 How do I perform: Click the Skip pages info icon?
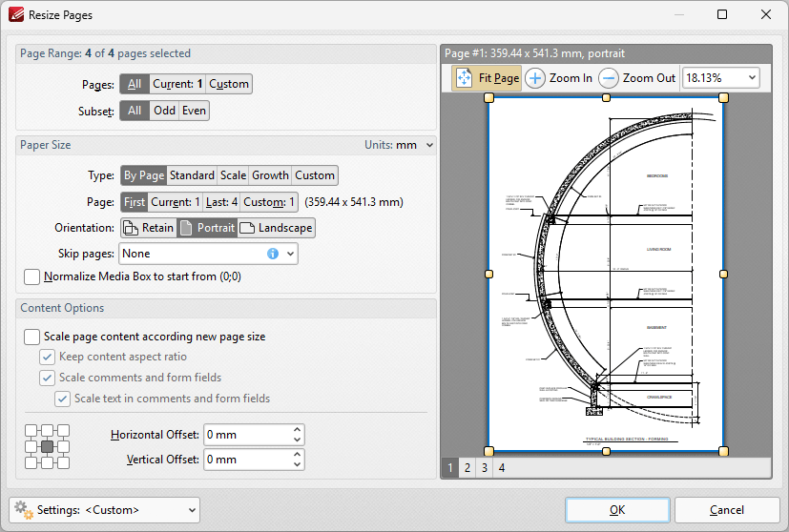point(272,254)
